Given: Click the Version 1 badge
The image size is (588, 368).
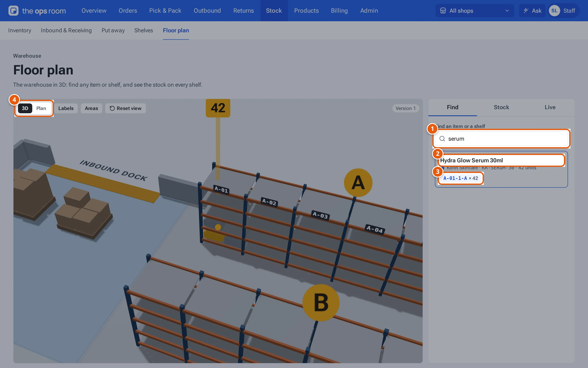Looking at the screenshot, I should pyautogui.click(x=405, y=108).
